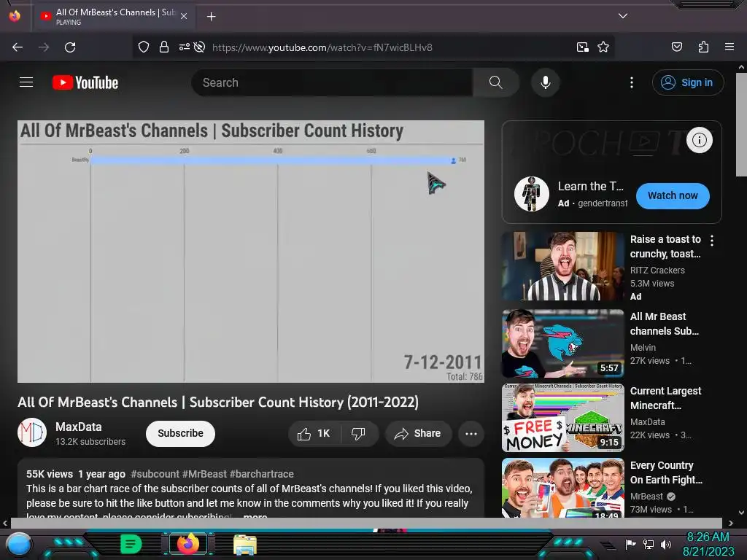Start voice search with the microphone
Viewport: 747px width, 560px height.
coord(546,82)
